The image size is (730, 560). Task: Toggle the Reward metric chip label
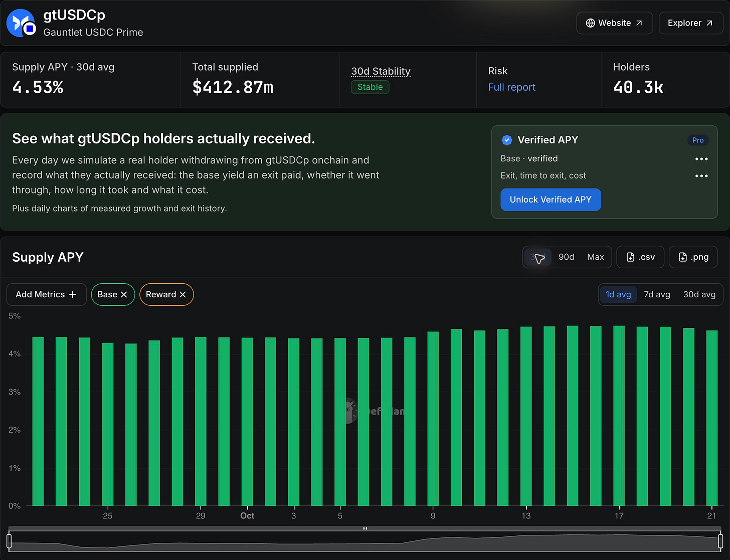tap(161, 294)
